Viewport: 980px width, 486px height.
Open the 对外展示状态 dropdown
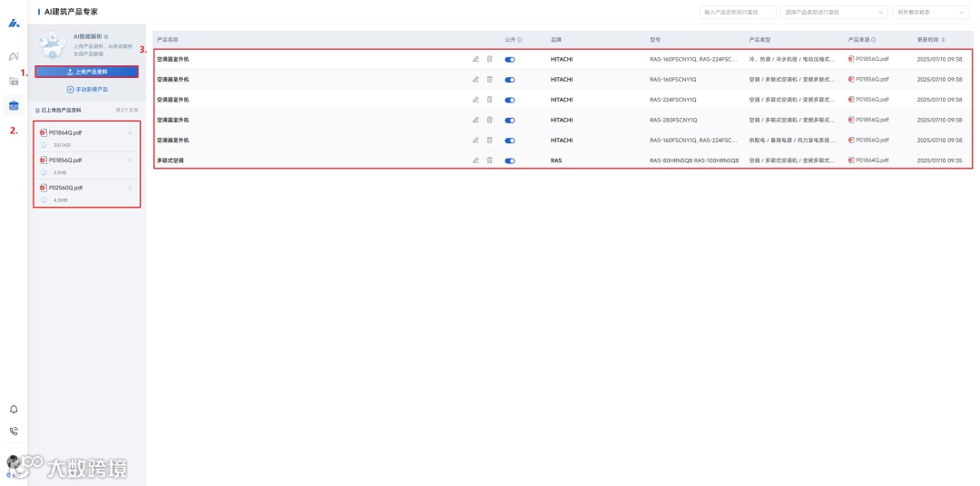[931, 13]
